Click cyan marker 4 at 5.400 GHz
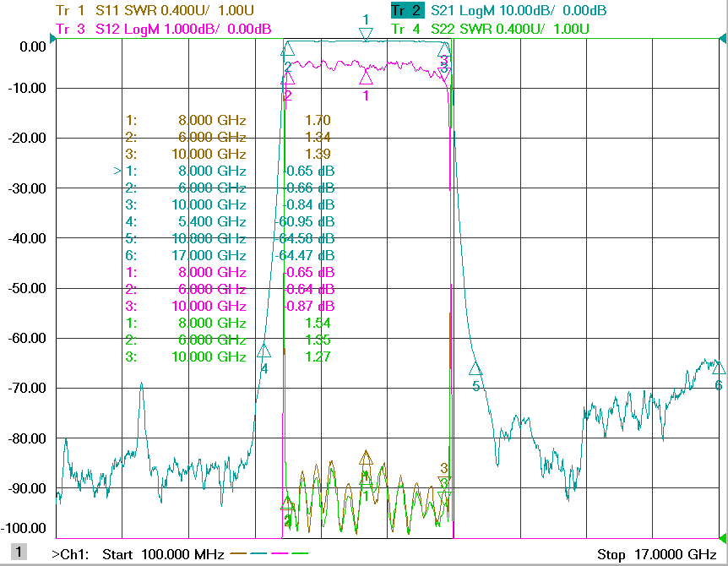The width and height of the screenshot is (728, 566). point(263,351)
